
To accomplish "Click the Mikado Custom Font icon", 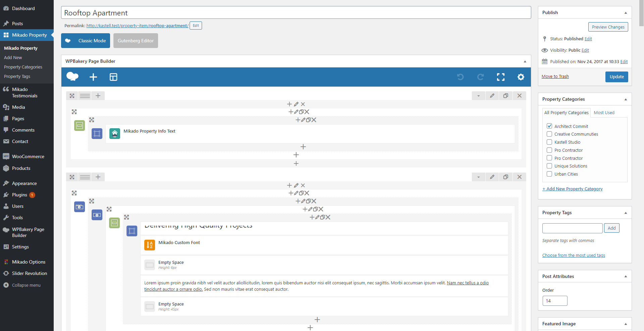I will [x=150, y=245].
